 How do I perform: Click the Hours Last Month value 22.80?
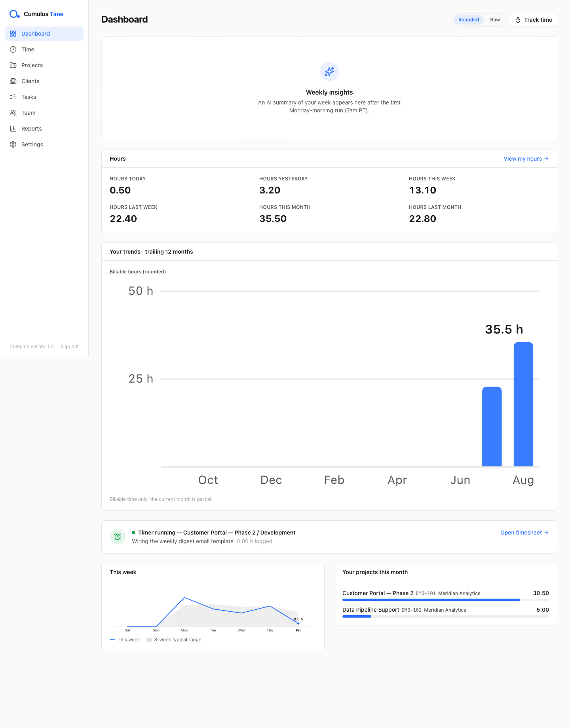422,219
